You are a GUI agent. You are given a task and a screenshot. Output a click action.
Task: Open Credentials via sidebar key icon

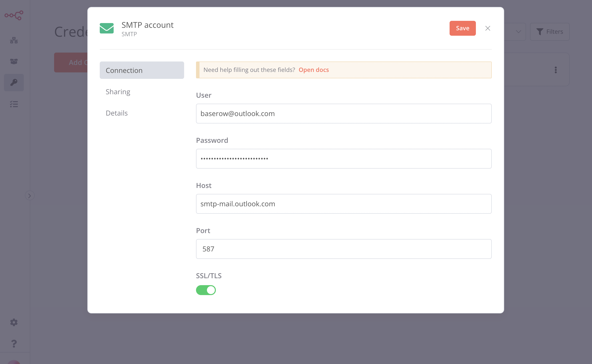click(x=14, y=82)
